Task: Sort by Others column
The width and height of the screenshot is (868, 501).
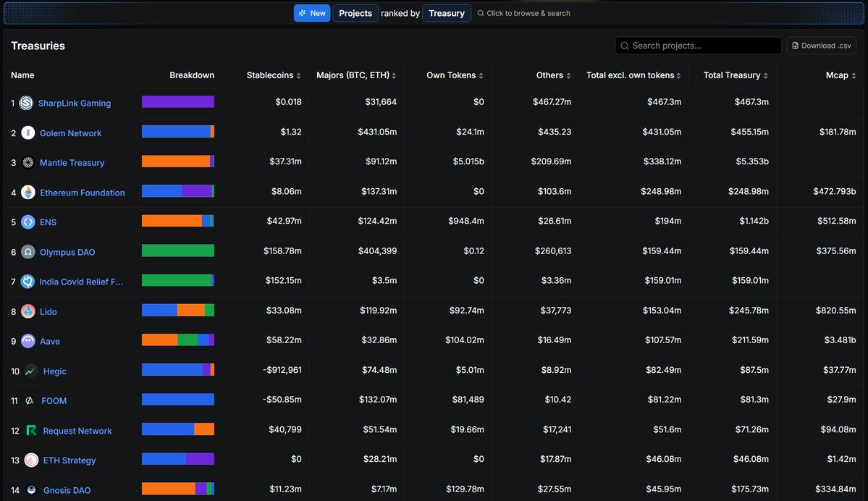Action: [x=553, y=75]
